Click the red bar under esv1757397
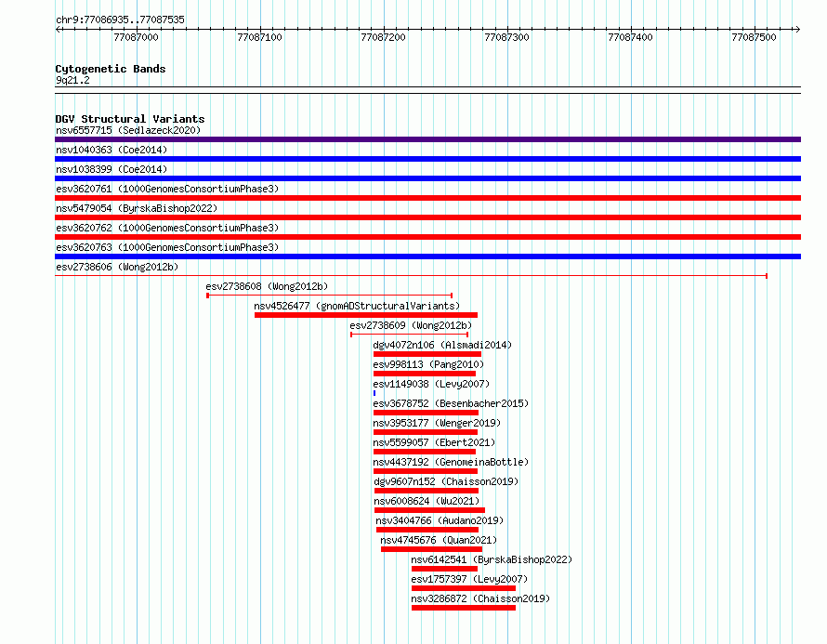 click(x=464, y=588)
